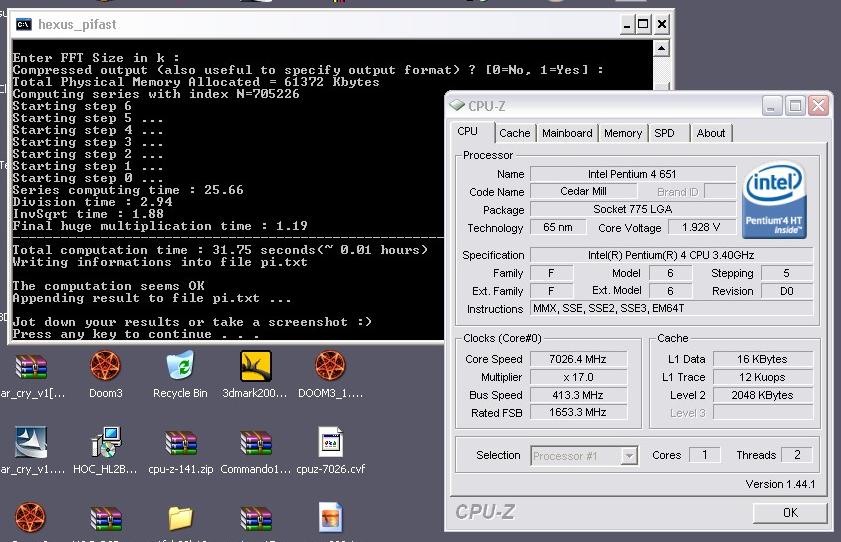Click the CPU-Z title bar icon

458,105
